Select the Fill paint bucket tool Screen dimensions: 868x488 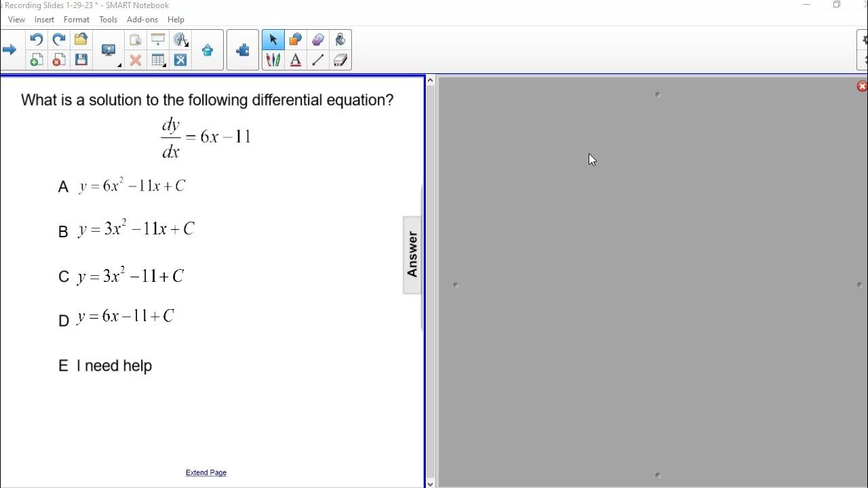(x=340, y=39)
